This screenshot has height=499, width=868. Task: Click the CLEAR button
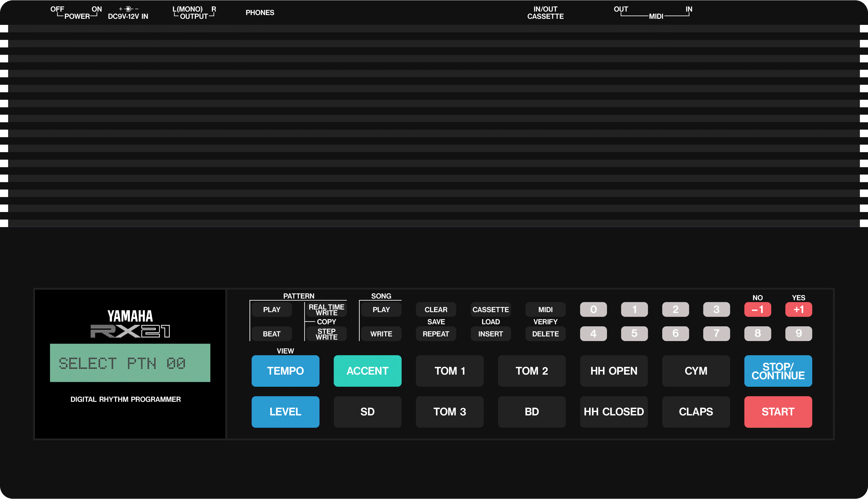[x=436, y=310]
